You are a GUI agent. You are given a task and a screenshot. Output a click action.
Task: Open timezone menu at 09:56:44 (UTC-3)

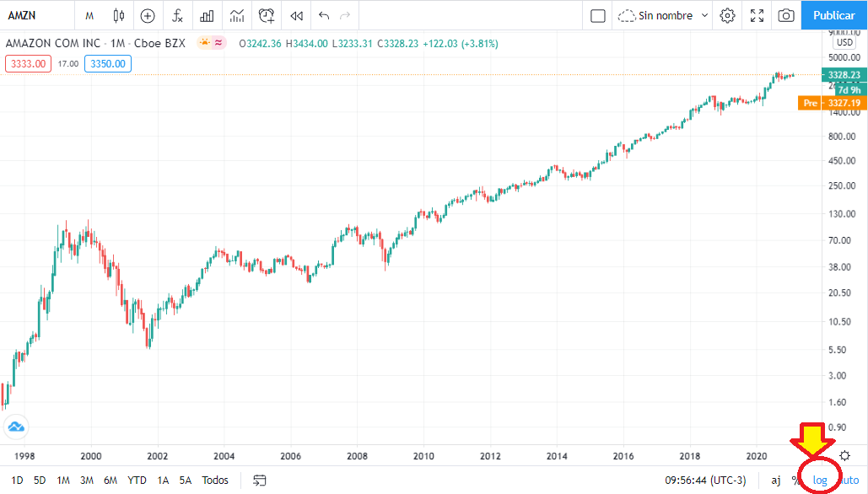(x=706, y=481)
